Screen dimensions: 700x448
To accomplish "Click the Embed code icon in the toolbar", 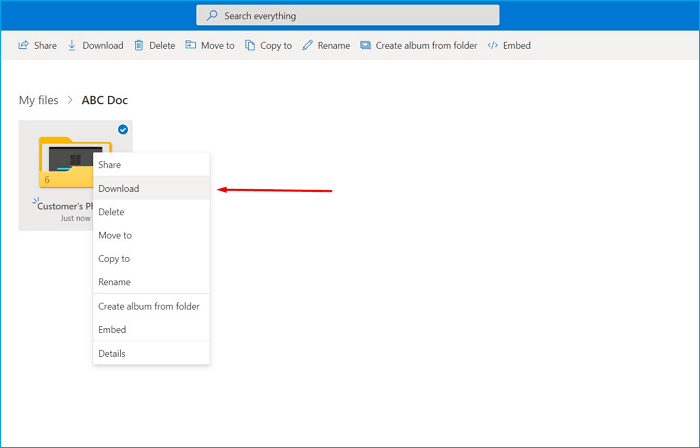I will [493, 46].
